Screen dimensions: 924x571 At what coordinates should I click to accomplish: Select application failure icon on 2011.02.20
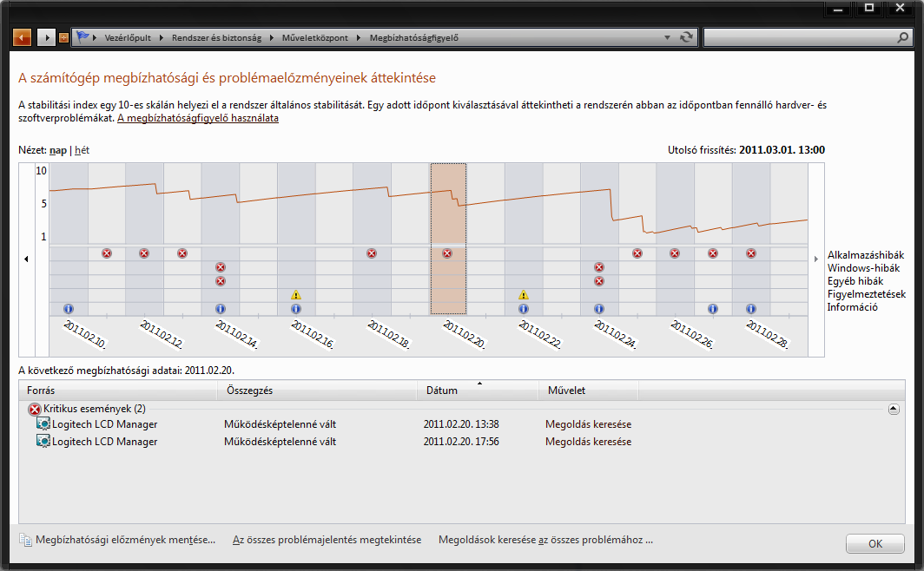pyautogui.click(x=447, y=253)
